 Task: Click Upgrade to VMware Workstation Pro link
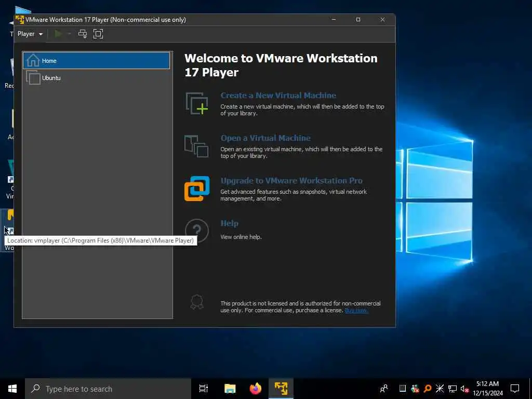(291, 180)
